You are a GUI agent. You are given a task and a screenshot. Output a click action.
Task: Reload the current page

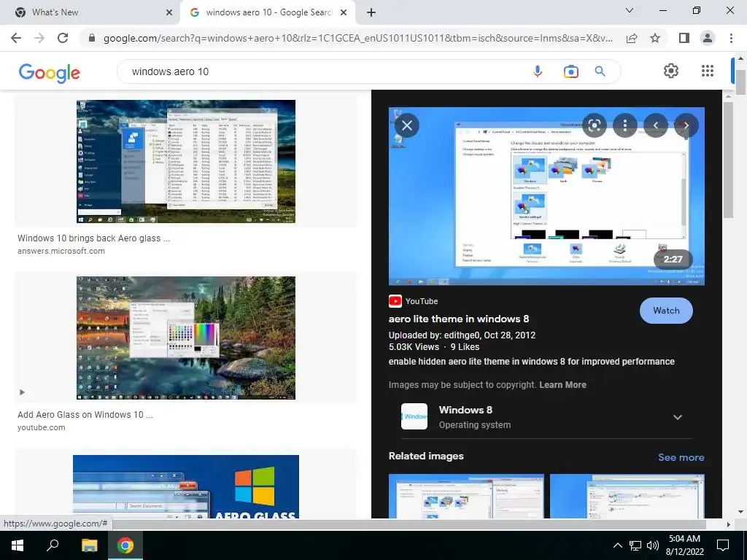click(63, 38)
